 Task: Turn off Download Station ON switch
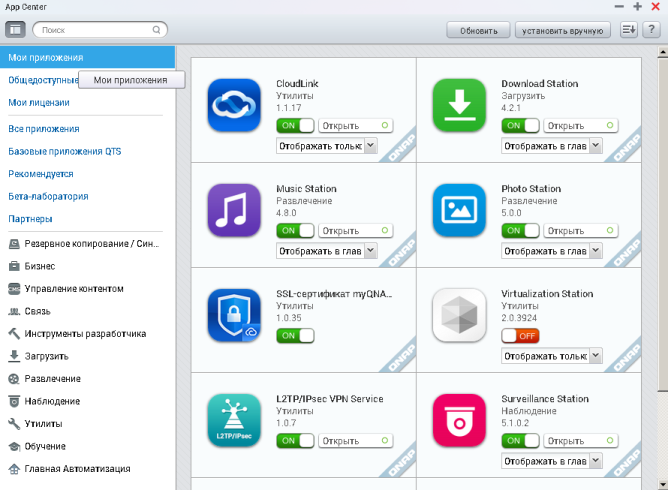click(520, 126)
